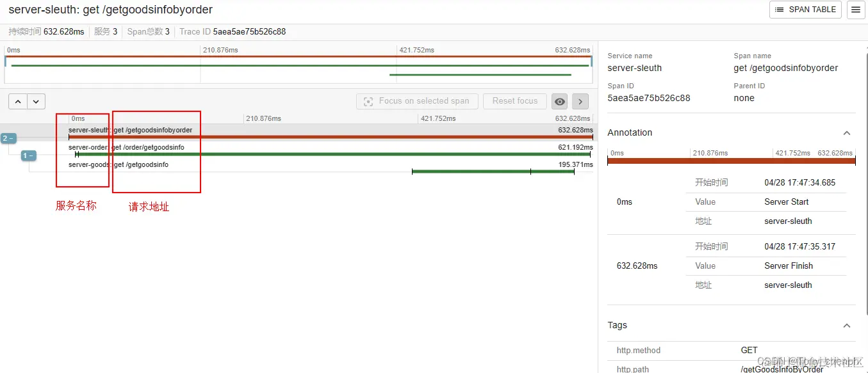Click the 632.628ms annotation time label
The image size is (868, 373).
coord(637,266)
